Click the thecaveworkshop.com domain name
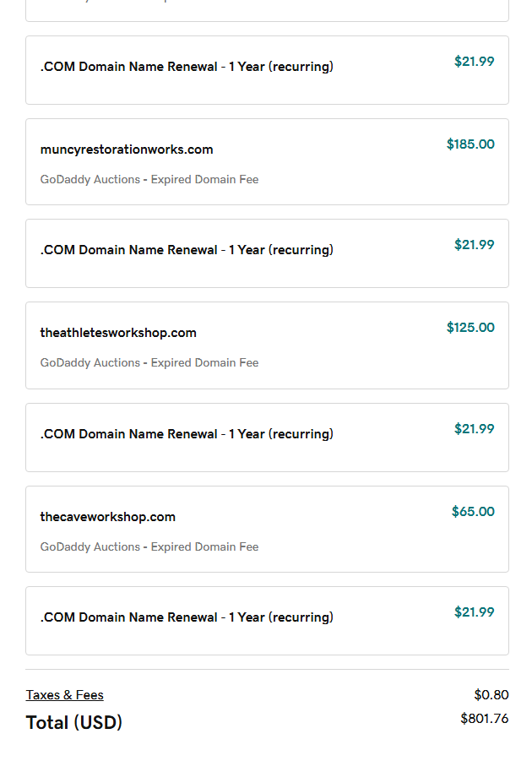The width and height of the screenshot is (532, 761). coord(108,517)
